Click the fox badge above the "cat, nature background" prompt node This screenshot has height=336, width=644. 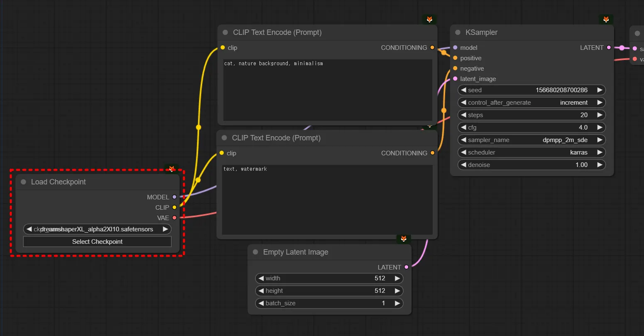pos(430,20)
